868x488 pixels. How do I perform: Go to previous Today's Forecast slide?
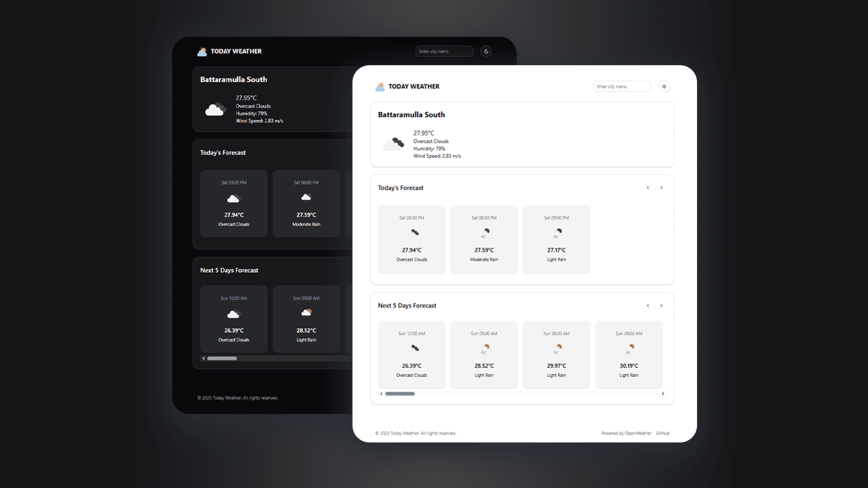(x=648, y=188)
